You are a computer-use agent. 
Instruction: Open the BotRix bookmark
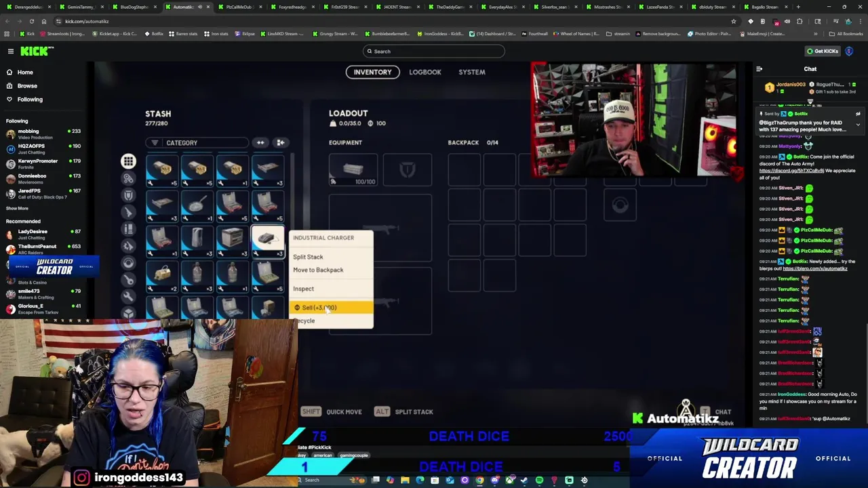pyautogui.click(x=155, y=34)
